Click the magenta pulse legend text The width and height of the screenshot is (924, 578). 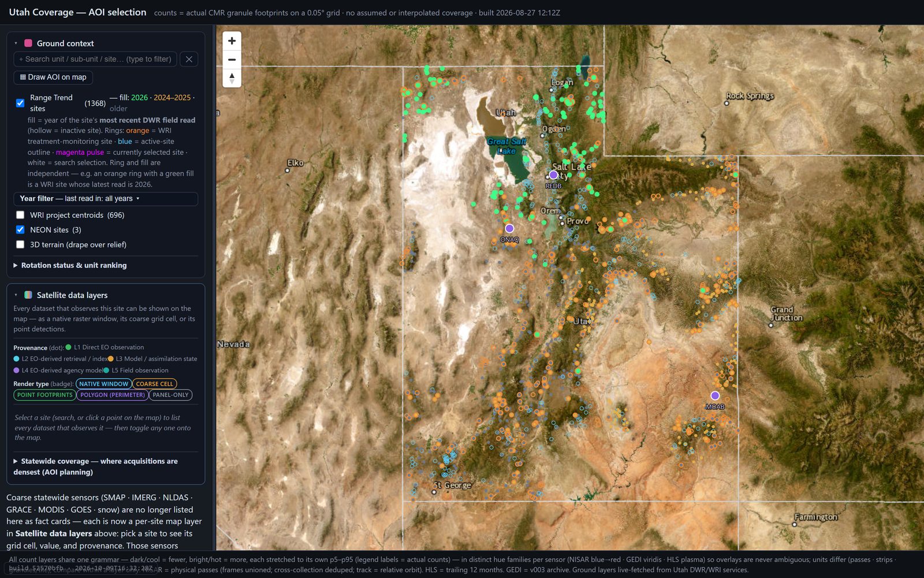(80, 153)
